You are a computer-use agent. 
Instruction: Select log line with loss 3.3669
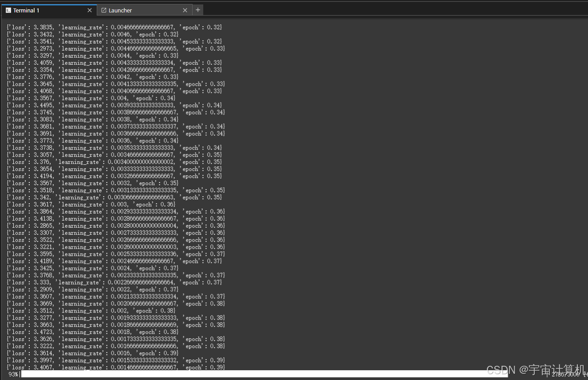pos(116,304)
